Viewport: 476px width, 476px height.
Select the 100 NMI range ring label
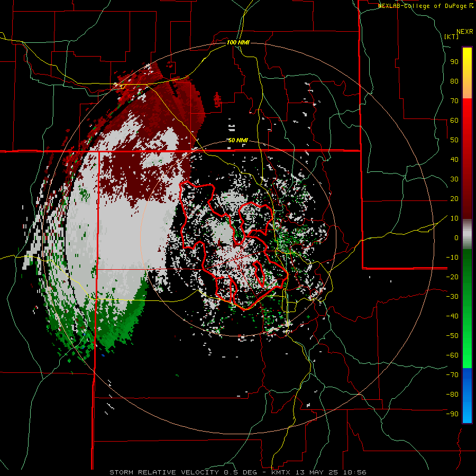click(238, 42)
